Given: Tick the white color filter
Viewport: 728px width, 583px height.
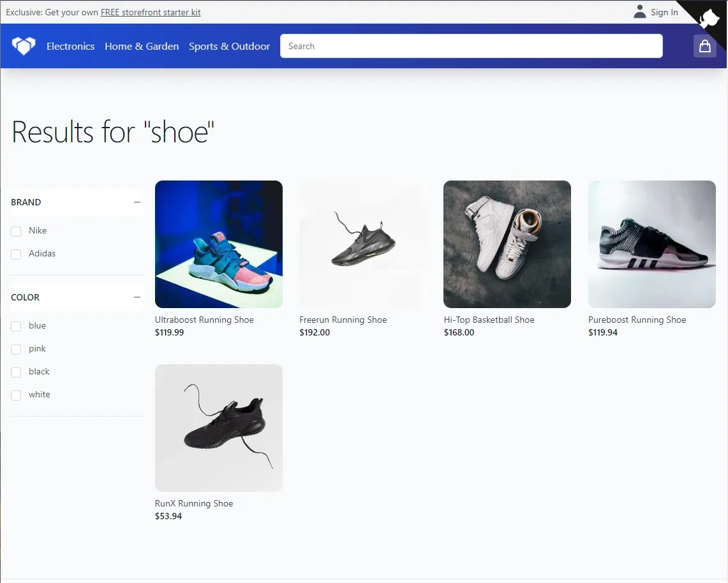Looking at the screenshot, I should pos(16,395).
